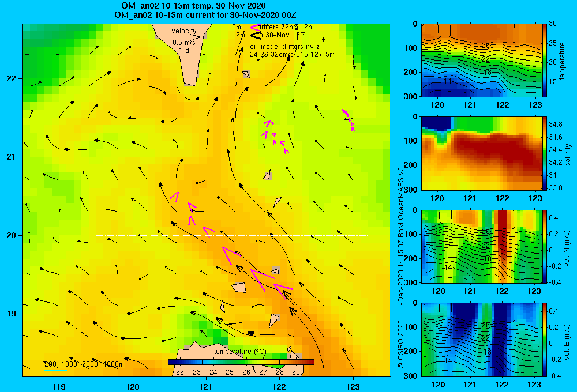Click the 'vel. E (m/s)' label

(567, 341)
